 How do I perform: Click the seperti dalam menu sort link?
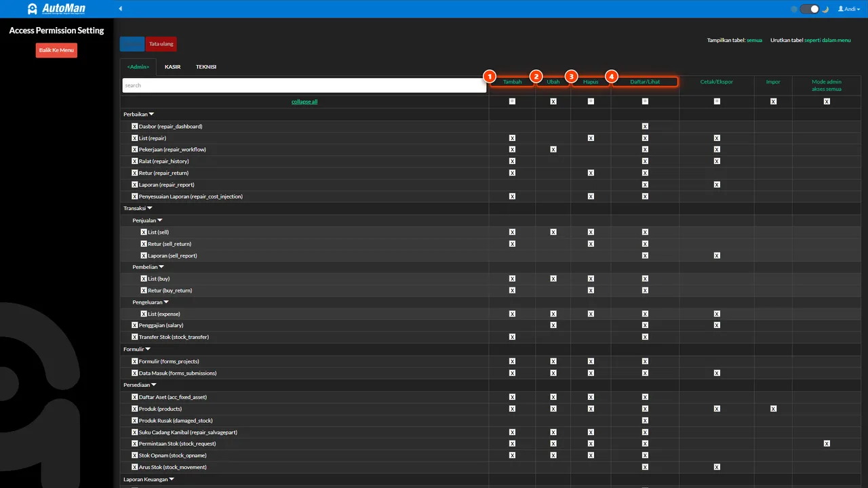pyautogui.click(x=827, y=40)
